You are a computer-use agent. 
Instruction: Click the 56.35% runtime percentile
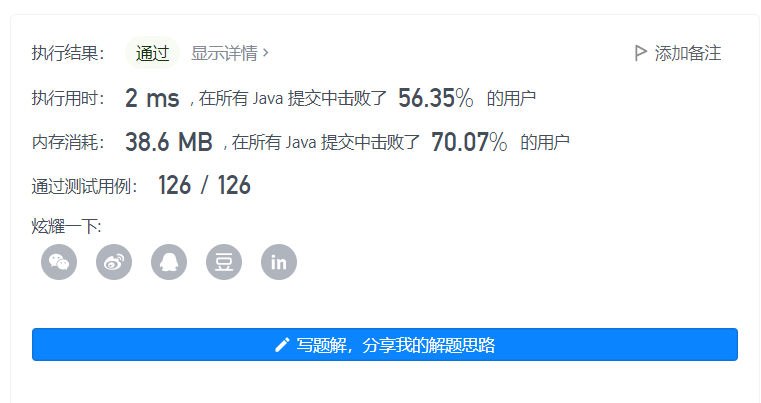[x=435, y=98]
